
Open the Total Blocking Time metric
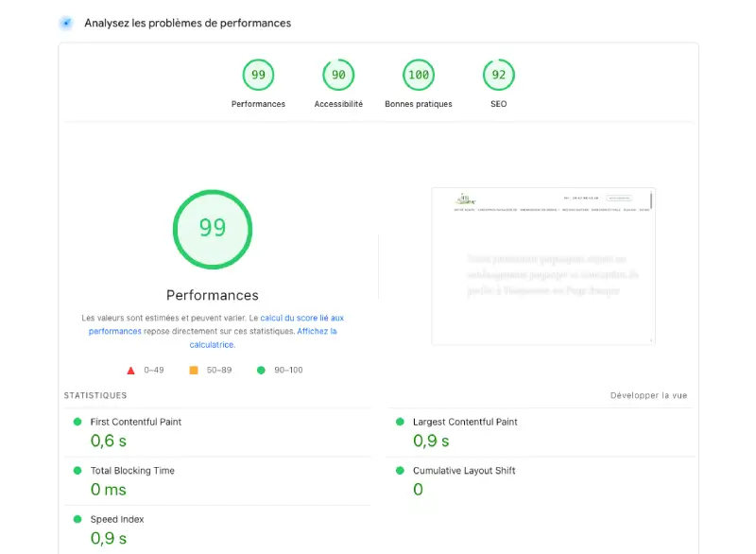(132, 471)
